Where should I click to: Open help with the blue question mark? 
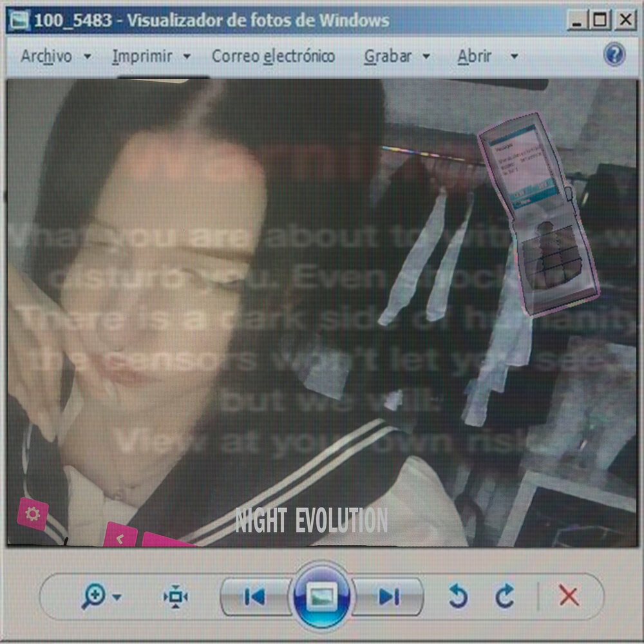coord(614,55)
